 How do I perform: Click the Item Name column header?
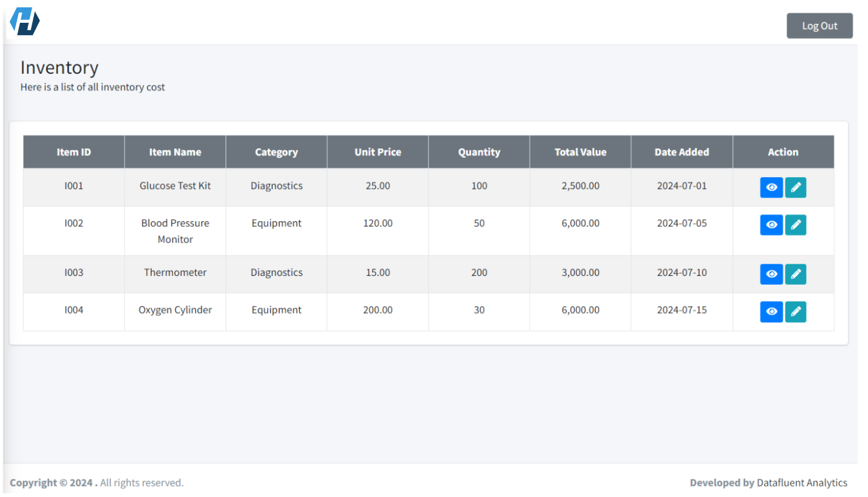(x=175, y=152)
